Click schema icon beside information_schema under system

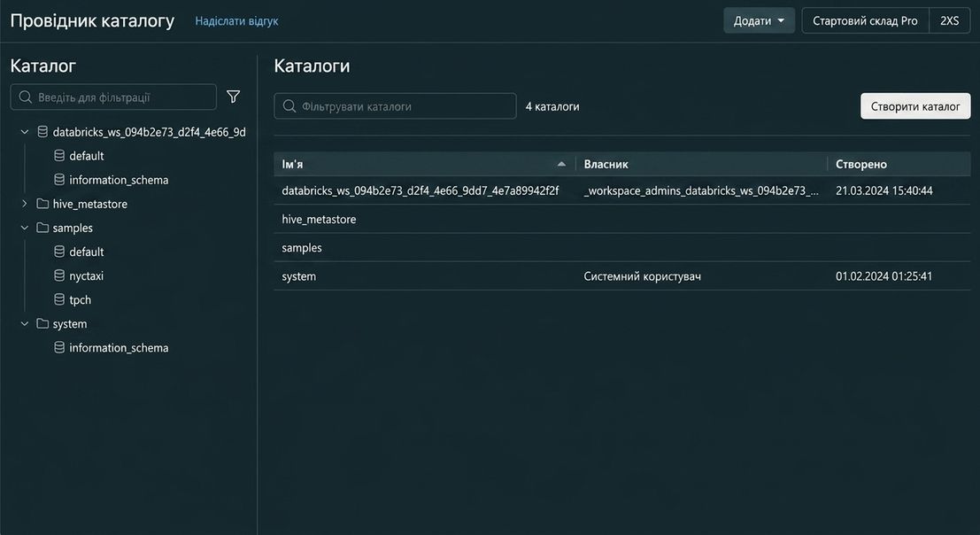click(x=59, y=347)
